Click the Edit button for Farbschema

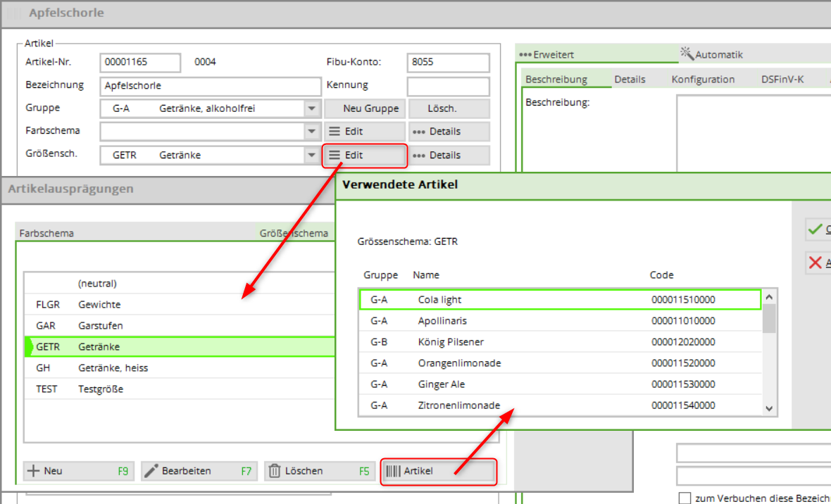click(364, 132)
